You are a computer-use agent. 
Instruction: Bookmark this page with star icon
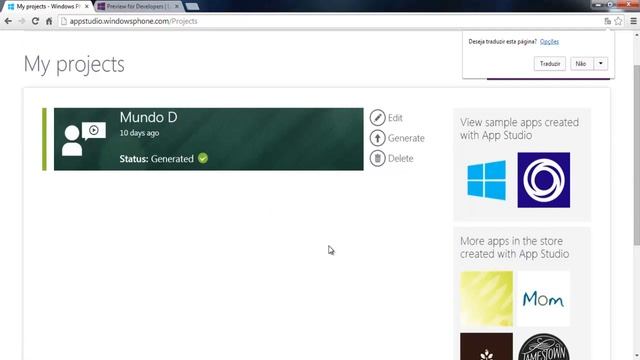[618, 21]
